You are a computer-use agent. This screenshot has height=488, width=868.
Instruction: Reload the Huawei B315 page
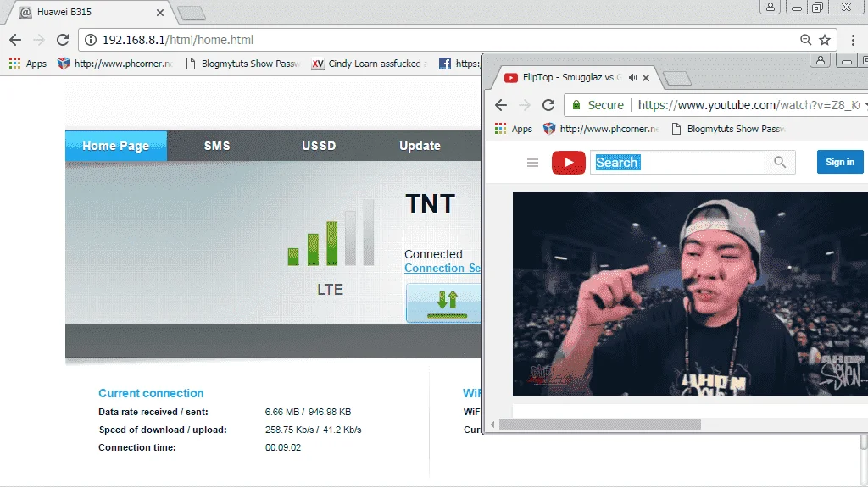(x=63, y=40)
